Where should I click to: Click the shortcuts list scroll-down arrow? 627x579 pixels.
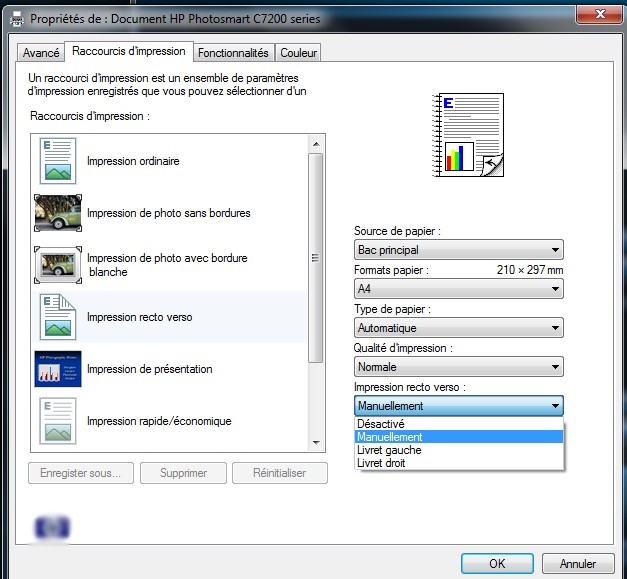tap(316, 442)
